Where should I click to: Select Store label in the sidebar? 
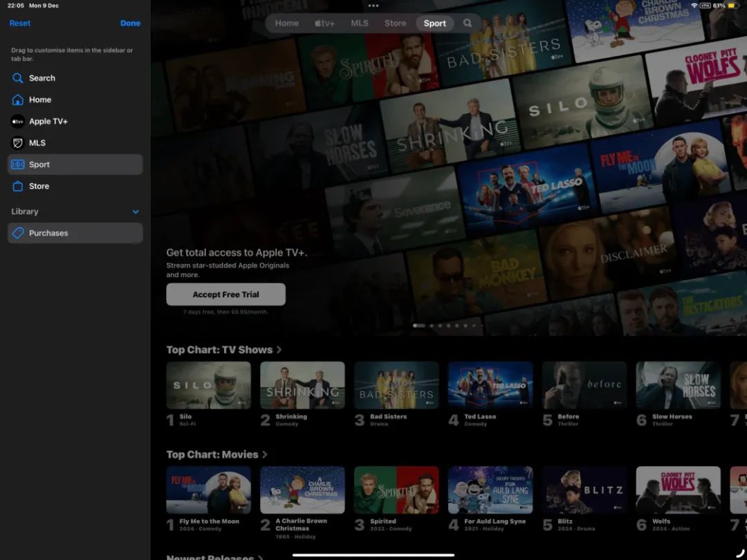coord(39,186)
